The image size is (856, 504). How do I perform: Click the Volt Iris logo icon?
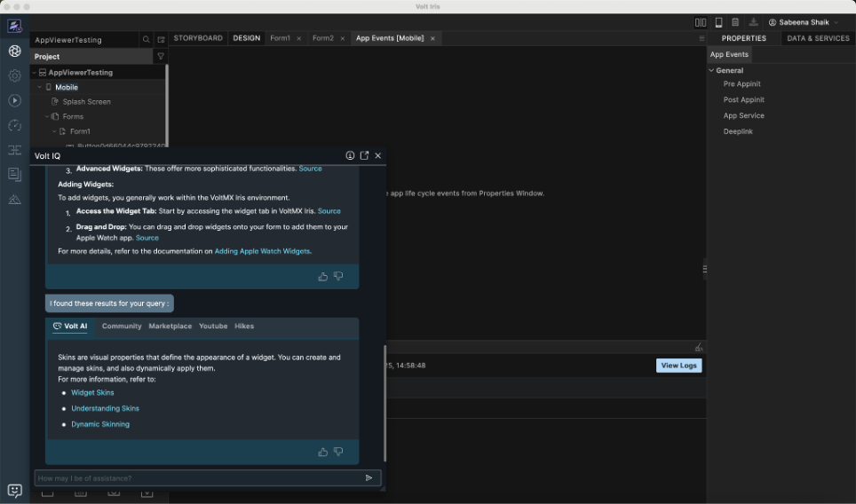(15, 26)
